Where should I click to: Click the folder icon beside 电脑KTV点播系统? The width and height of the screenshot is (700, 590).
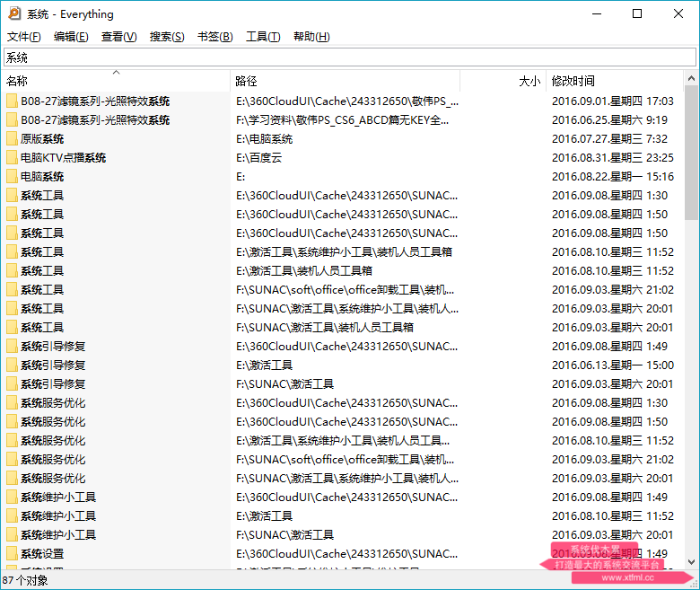(x=12, y=158)
